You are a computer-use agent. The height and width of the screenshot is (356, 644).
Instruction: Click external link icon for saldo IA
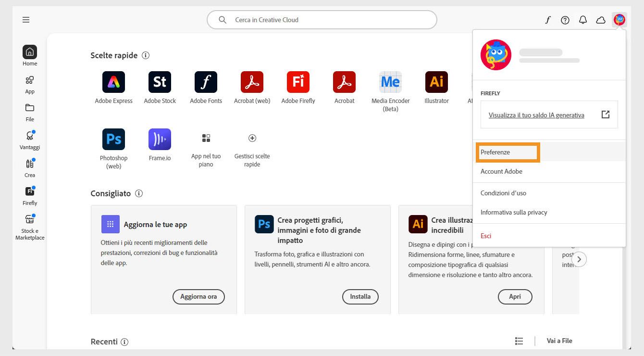point(606,114)
